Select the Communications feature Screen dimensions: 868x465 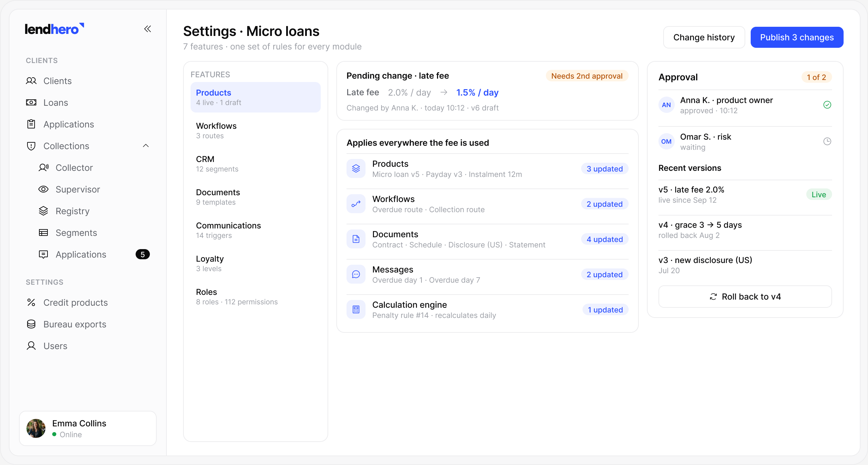(x=256, y=230)
